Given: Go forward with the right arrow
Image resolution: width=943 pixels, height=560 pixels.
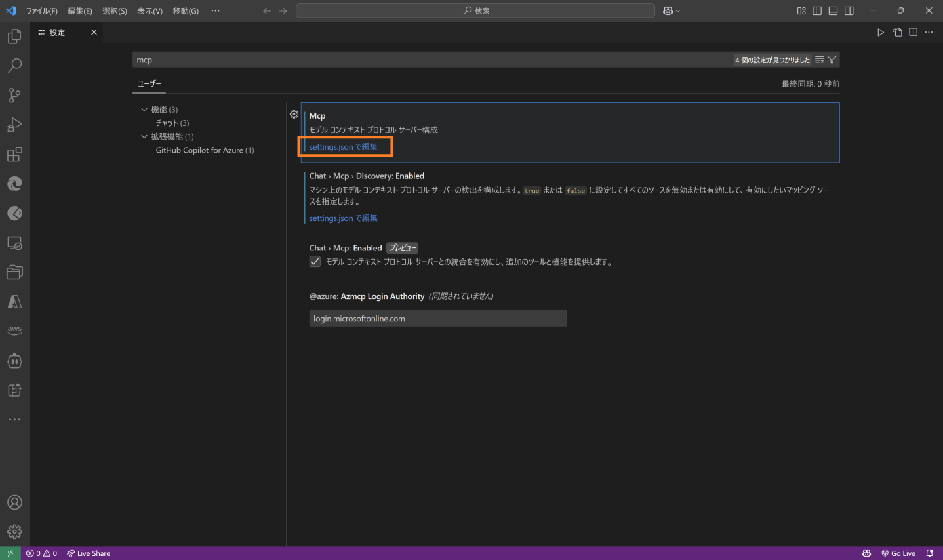Looking at the screenshot, I should 283,10.
